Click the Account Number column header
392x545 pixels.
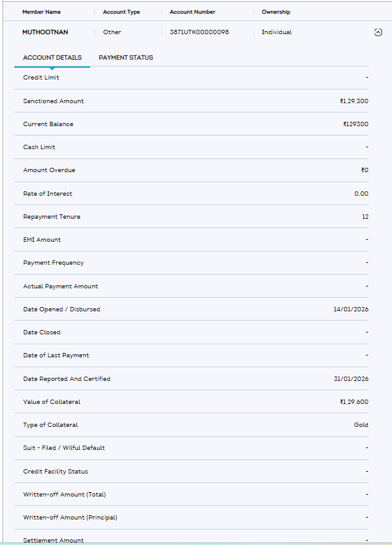pos(193,12)
